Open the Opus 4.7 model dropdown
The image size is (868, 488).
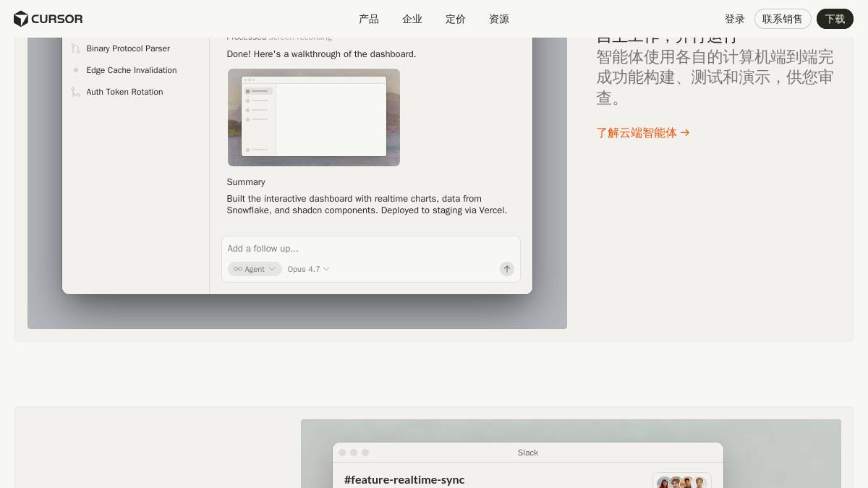308,269
